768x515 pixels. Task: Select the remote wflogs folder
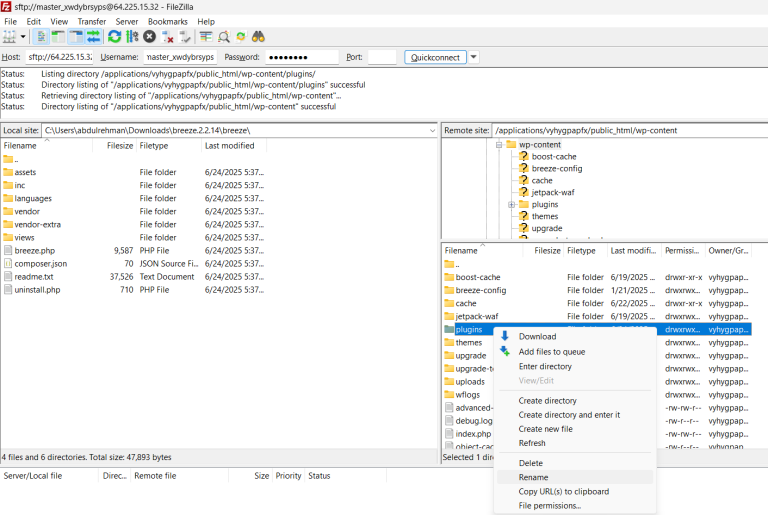pos(467,395)
